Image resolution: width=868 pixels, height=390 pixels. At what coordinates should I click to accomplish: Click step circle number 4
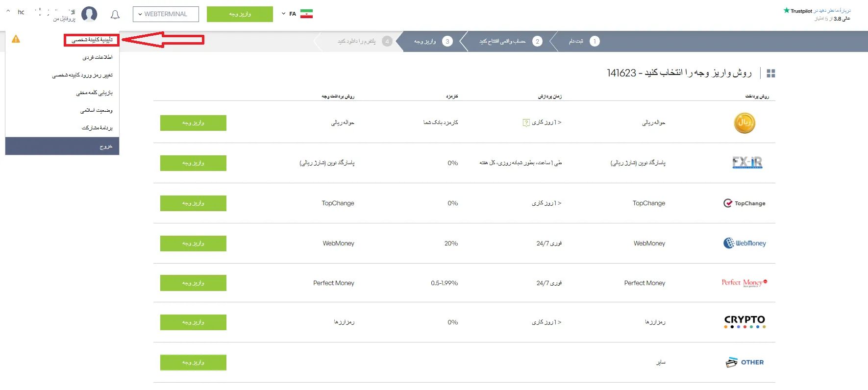click(387, 42)
